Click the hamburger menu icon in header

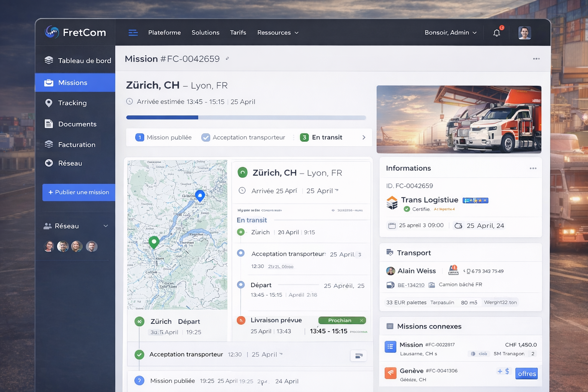(133, 33)
